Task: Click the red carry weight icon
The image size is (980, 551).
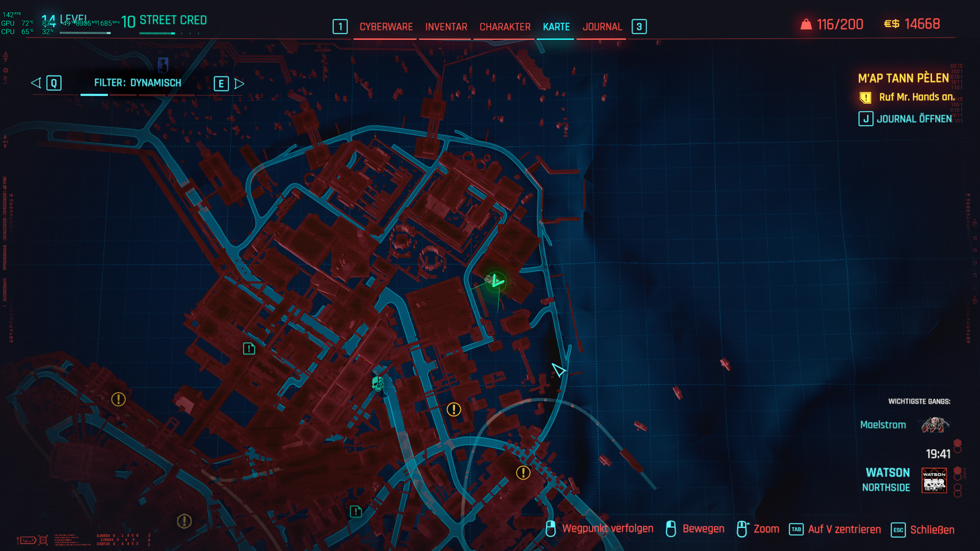Action: [x=806, y=24]
